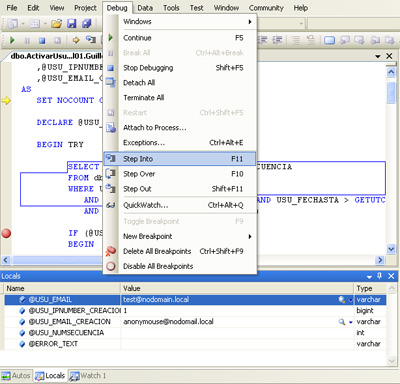
Task: Select Step Over in Debug menu
Action: tap(180, 174)
